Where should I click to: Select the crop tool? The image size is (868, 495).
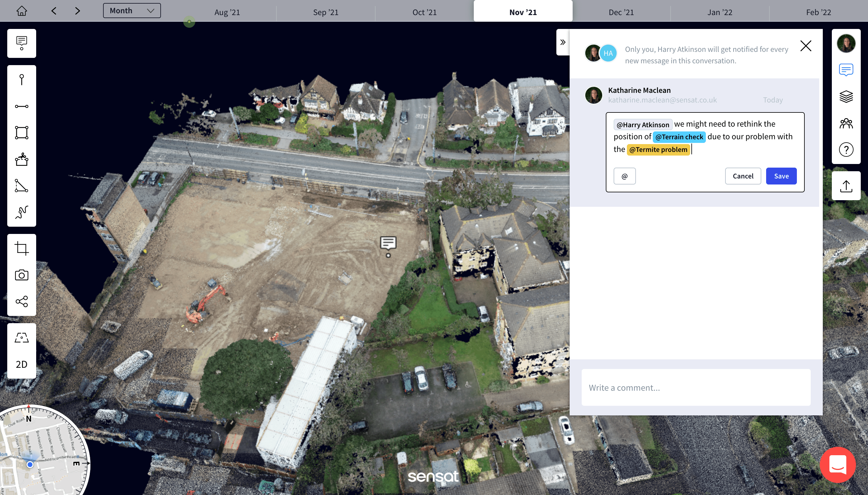(21, 248)
